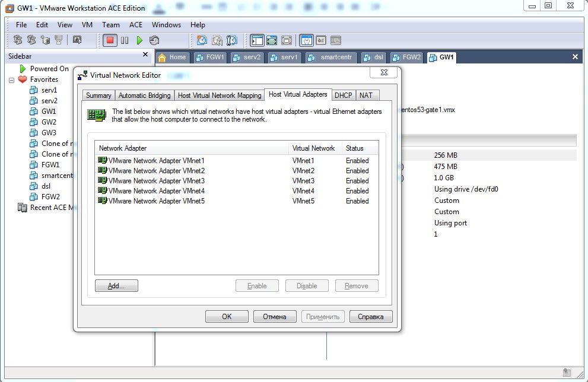
Task: Click the red Power Off stop button
Action: click(110, 40)
